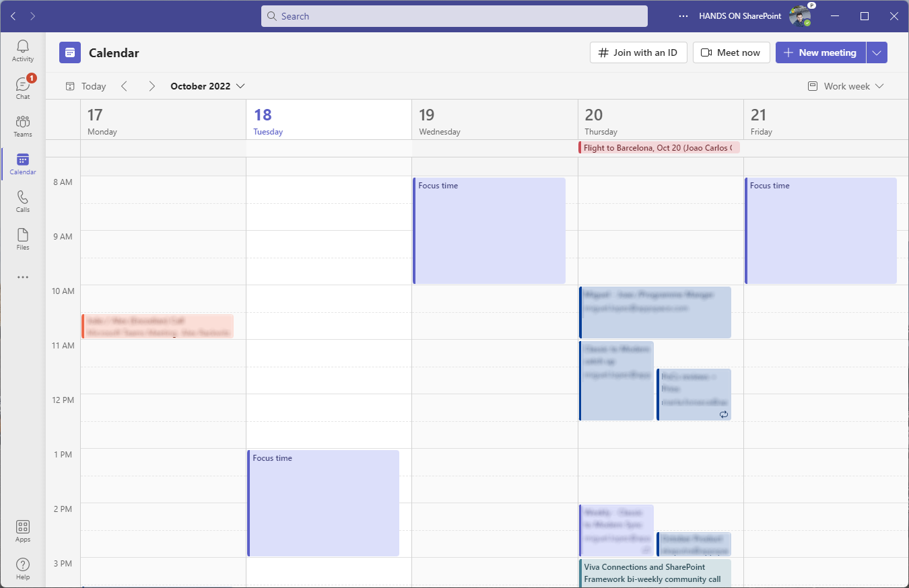
Task: Expand the New meeting split-button chevron
Action: click(x=877, y=52)
